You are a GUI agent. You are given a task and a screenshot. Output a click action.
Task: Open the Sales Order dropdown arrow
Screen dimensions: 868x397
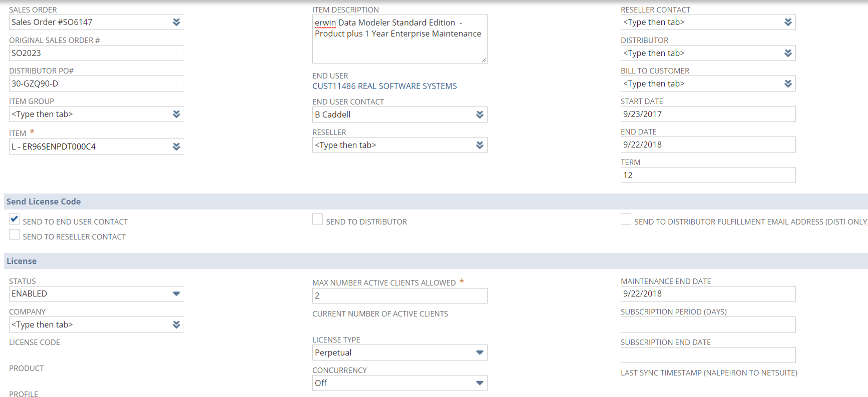[176, 22]
